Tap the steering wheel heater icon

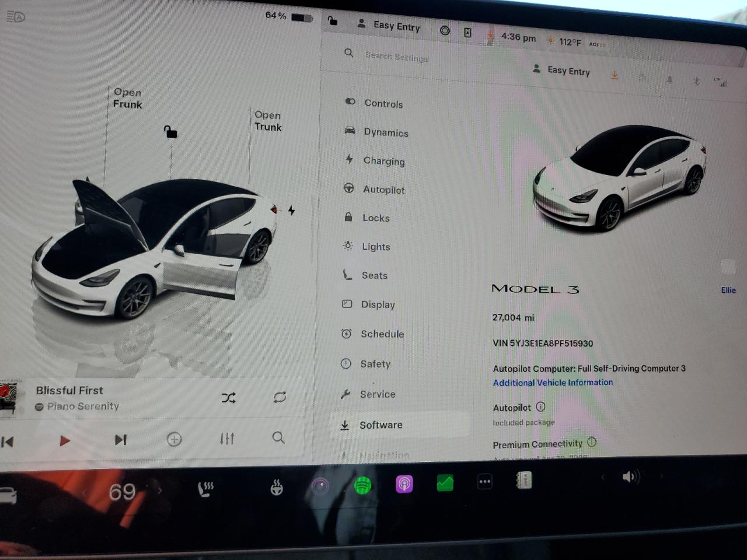[275, 487]
